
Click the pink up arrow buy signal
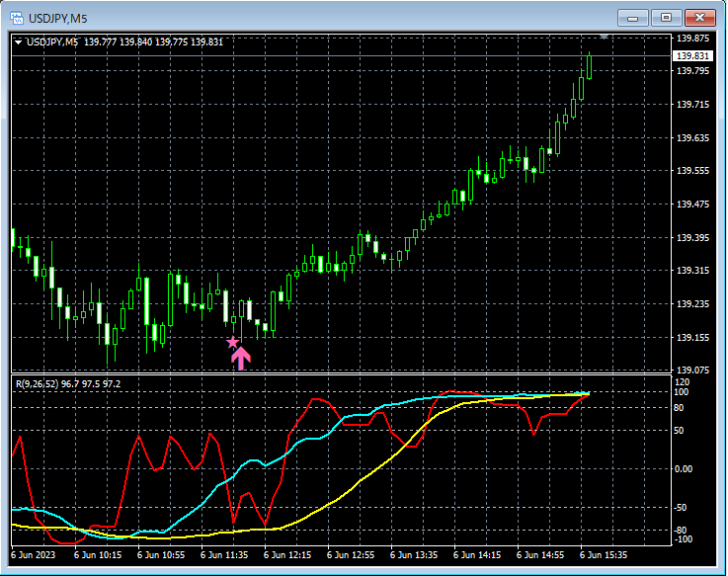click(x=241, y=358)
